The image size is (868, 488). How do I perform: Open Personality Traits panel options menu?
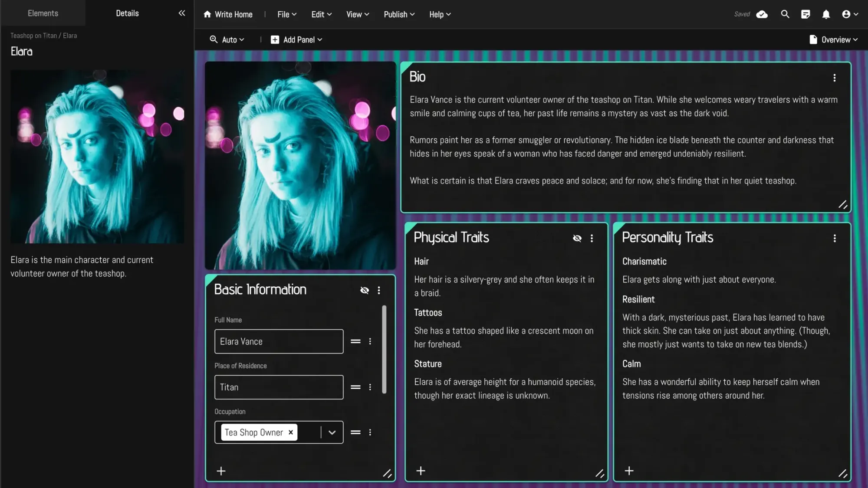coord(834,238)
